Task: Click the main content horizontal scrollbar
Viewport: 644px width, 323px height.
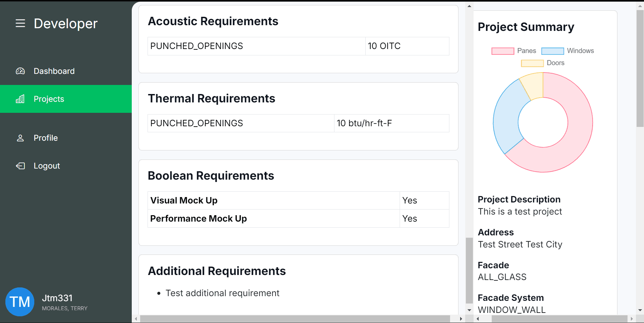Action: 295,319
